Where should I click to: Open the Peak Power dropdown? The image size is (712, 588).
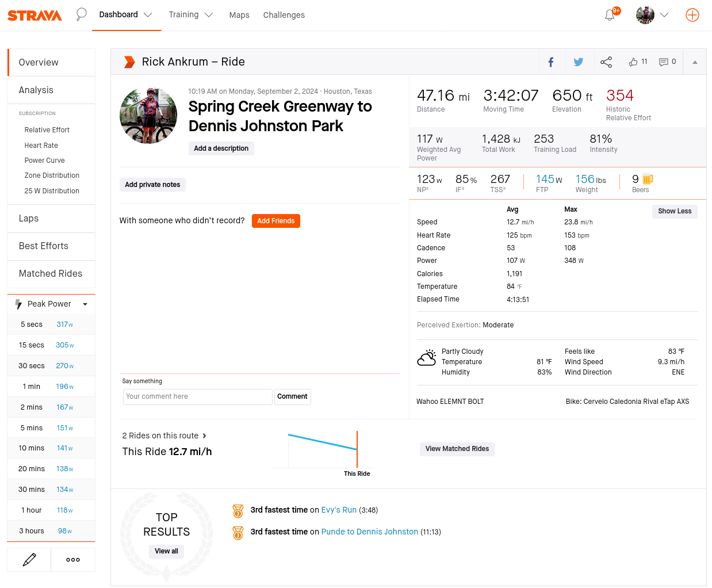point(85,304)
